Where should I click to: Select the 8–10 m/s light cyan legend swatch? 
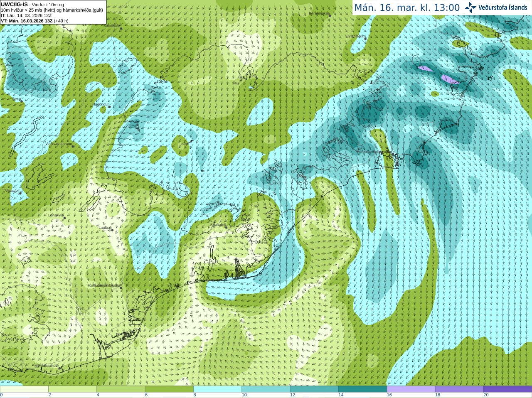[x=217, y=389]
